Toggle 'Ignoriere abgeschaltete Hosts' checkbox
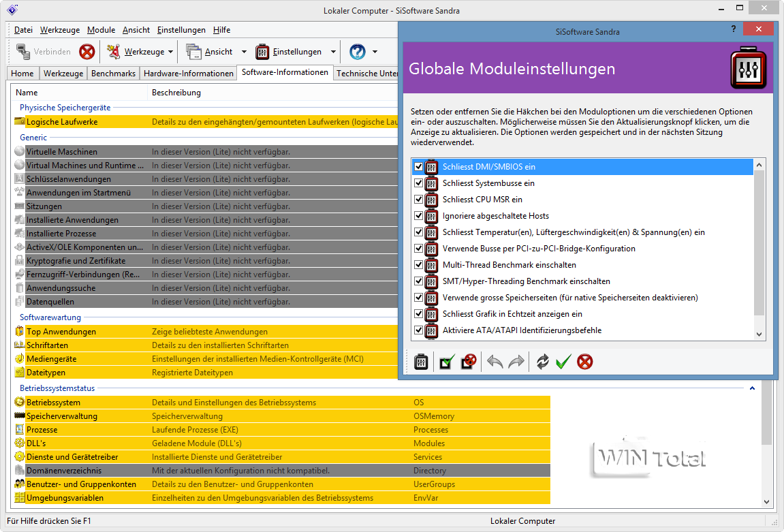The image size is (784, 532). point(418,216)
